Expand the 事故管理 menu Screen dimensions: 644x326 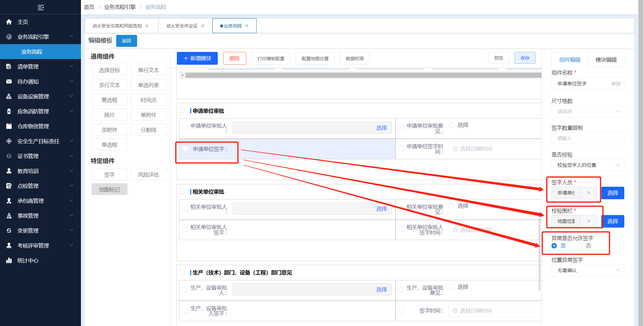click(x=71, y=215)
